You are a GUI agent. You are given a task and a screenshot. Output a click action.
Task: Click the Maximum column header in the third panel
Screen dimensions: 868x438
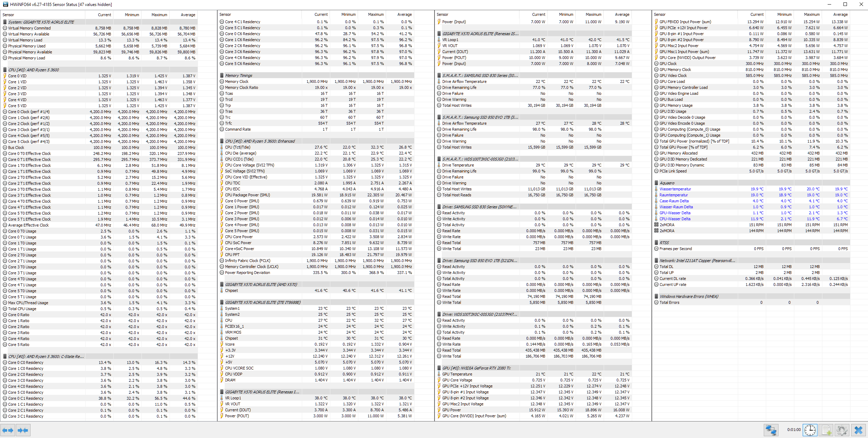(x=589, y=14)
